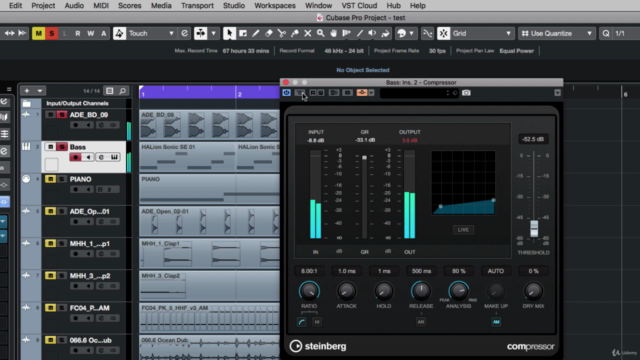
Task: Click the Snap to Zero Crossing icon
Action: pyautogui.click(x=427, y=33)
